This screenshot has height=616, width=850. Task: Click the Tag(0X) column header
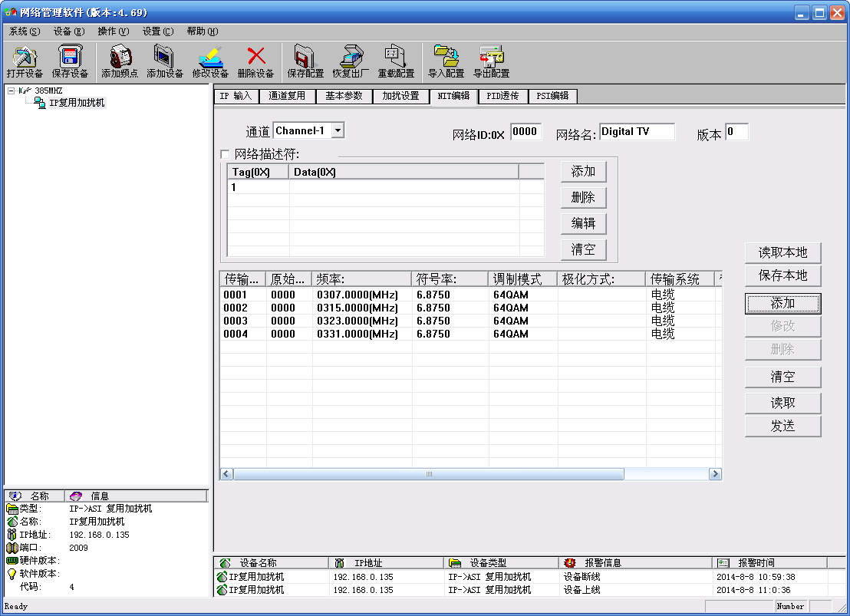pos(258,172)
